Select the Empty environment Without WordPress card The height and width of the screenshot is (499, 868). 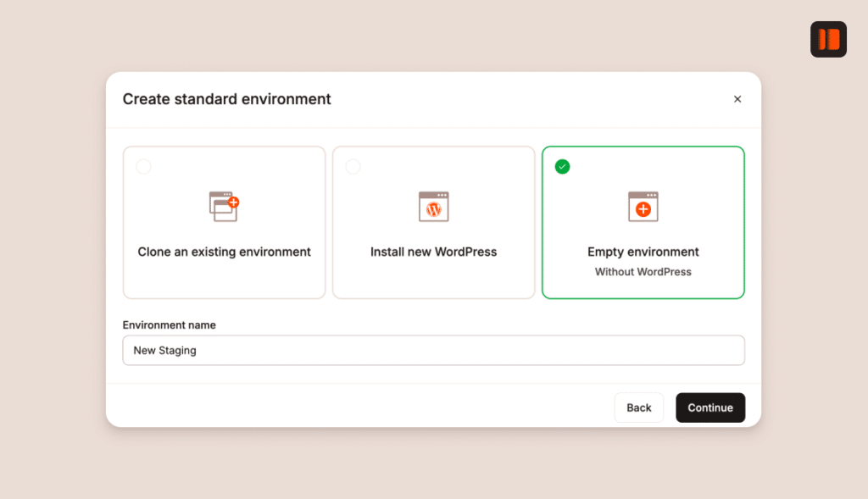click(643, 222)
